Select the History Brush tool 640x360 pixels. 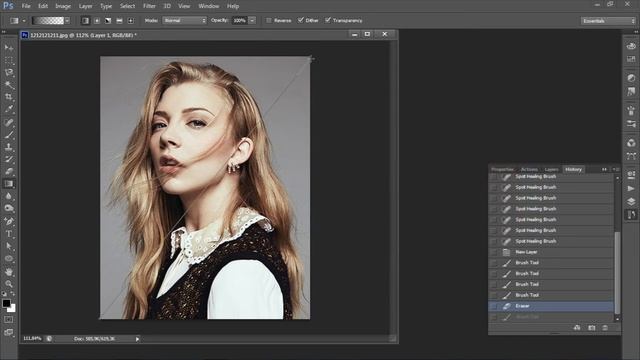9,159
